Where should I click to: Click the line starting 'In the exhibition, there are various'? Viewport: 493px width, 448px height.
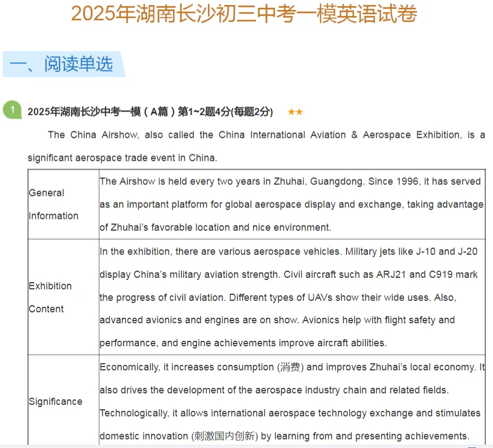click(x=288, y=252)
